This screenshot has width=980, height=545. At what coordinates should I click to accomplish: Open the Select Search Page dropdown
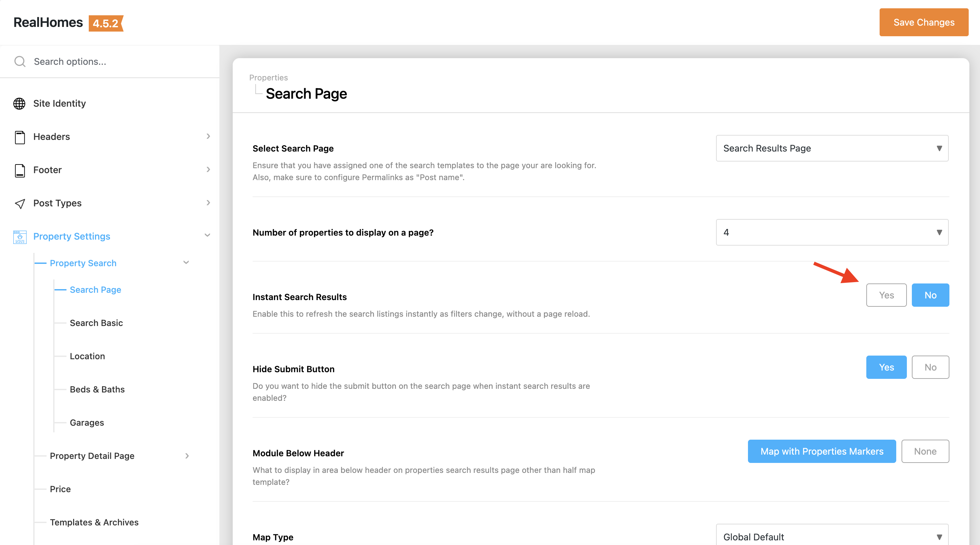click(x=832, y=148)
